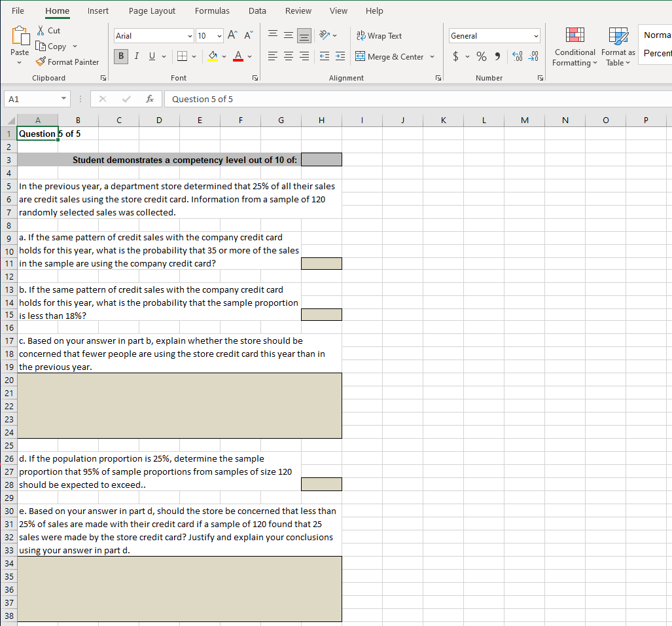Screen dimensions: 672x626
Task: Click the Cut icon
Action: point(39,30)
